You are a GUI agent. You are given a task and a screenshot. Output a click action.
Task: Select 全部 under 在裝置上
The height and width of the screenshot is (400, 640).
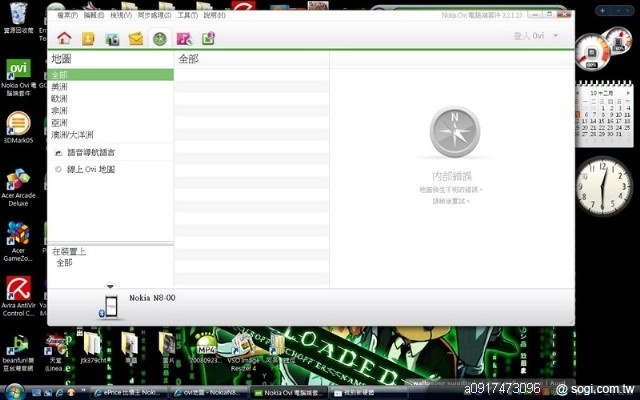[x=64, y=263]
